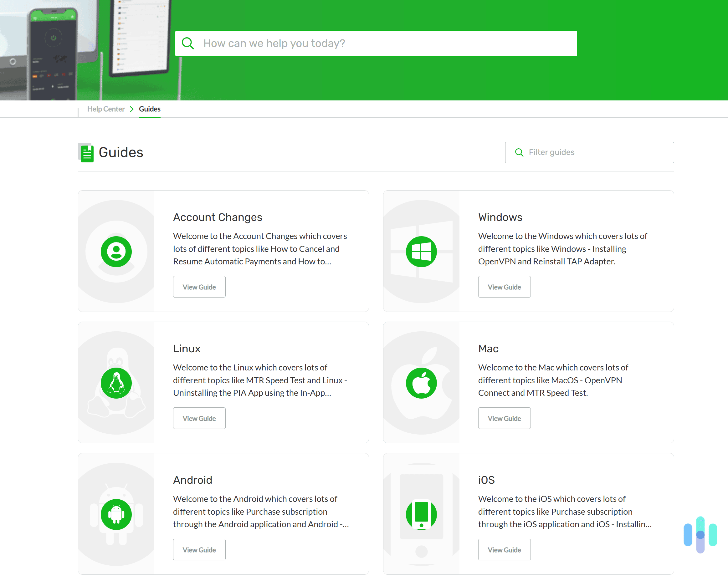
Task: Click the Mac apple icon
Action: click(422, 383)
